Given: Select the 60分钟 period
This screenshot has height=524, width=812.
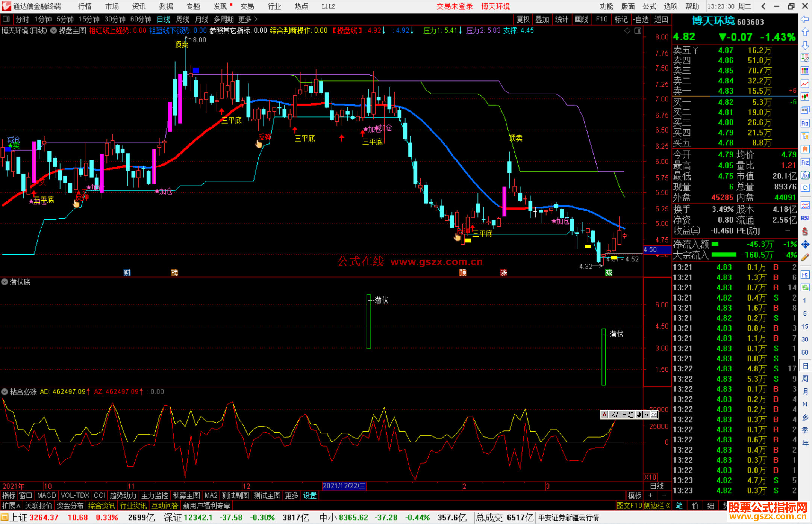Looking at the screenshot, I should point(141,19).
